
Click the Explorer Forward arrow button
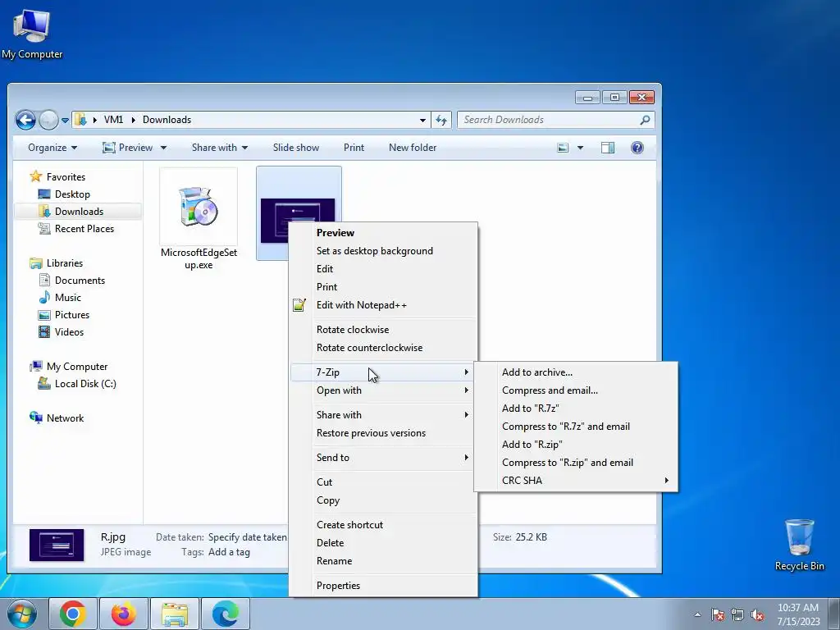click(48, 120)
